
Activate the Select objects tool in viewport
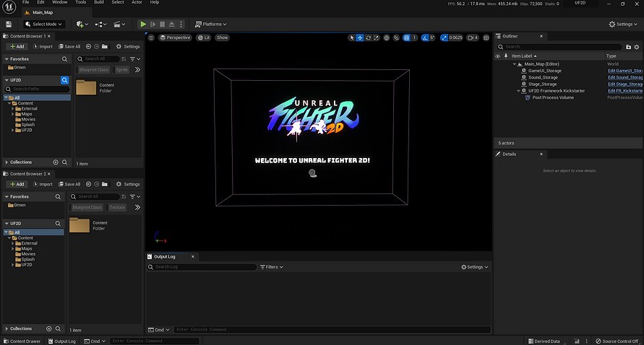pyautogui.click(x=351, y=38)
